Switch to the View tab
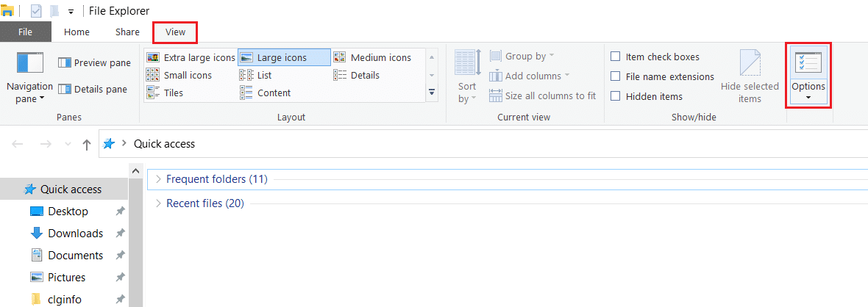Image resolution: width=868 pixels, height=307 pixels. point(176,32)
